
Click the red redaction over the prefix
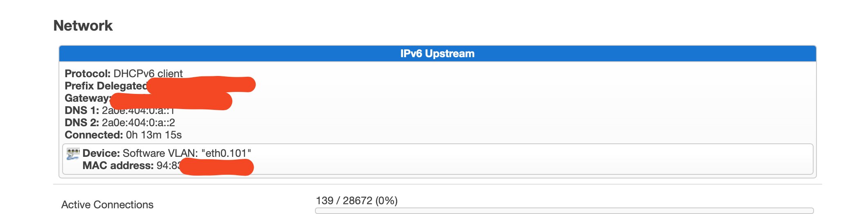tap(201, 85)
